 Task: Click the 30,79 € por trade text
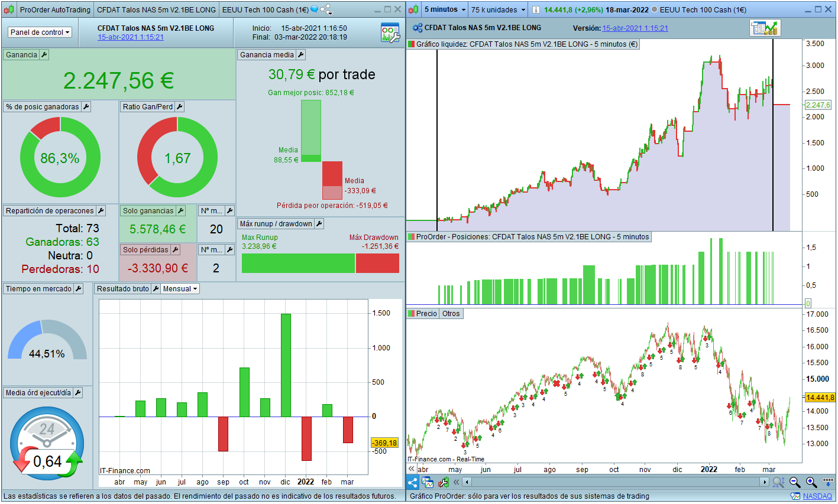322,74
